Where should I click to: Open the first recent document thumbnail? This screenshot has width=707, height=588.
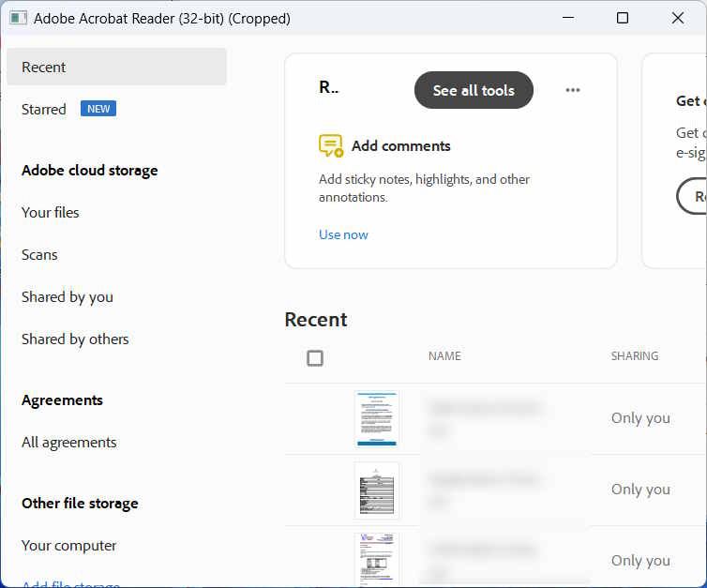tap(377, 418)
